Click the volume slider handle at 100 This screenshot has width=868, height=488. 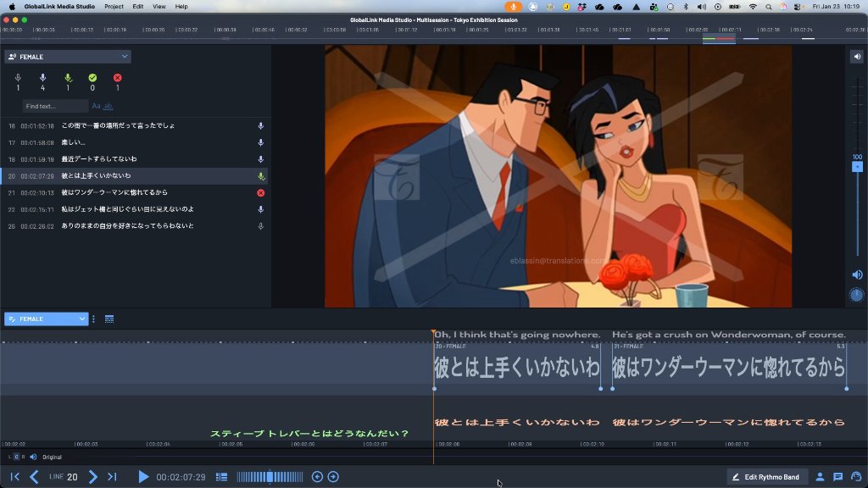tap(857, 167)
